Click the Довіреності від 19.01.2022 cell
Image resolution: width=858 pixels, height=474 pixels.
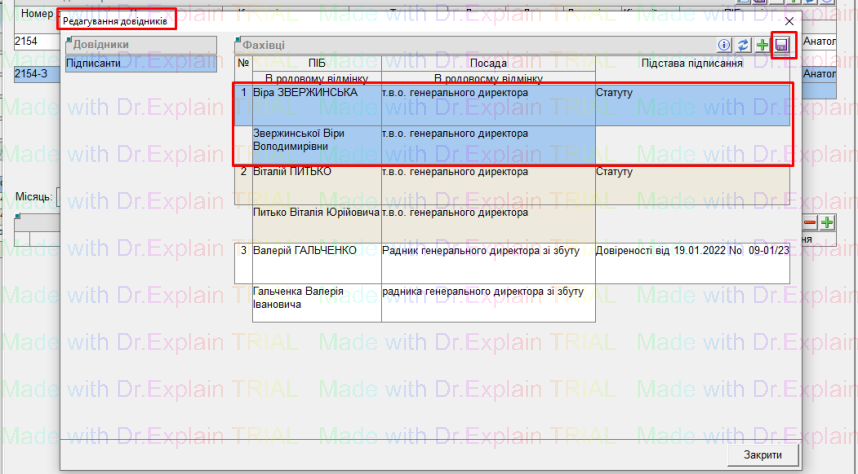click(691, 250)
